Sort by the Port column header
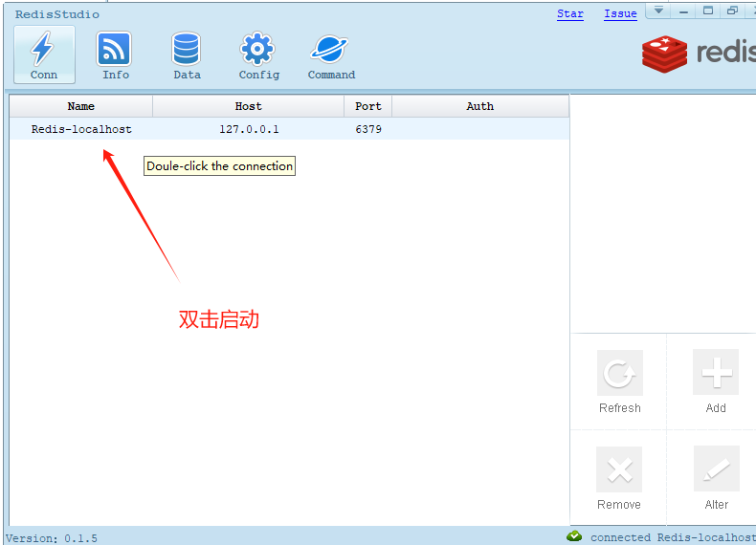The width and height of the screenshot is (756, 545). pos(367,106)
